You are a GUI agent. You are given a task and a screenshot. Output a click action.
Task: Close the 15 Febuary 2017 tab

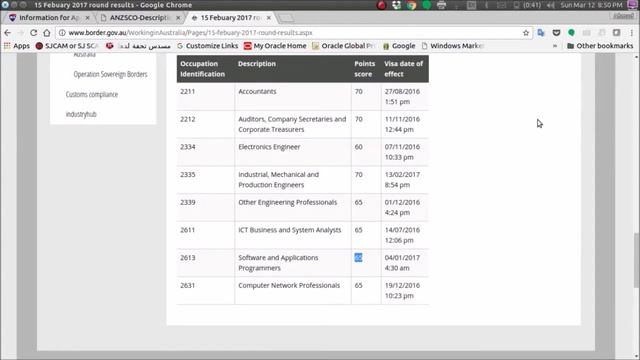(x=269, y=18)
